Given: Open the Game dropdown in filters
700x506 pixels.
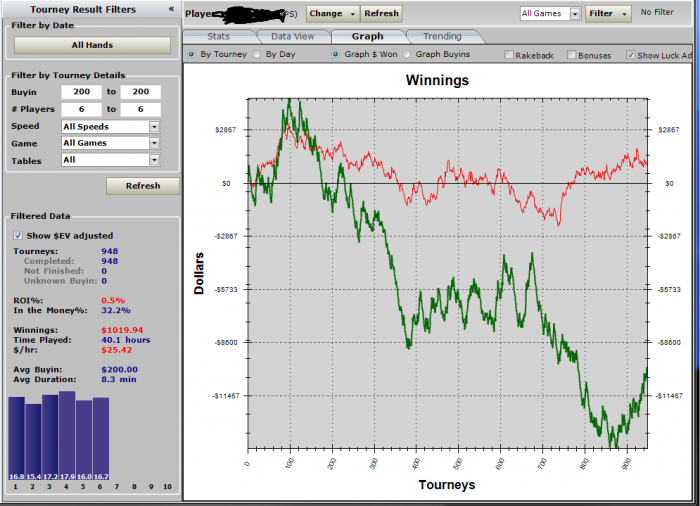Looking at the screenshot, I should click(110, 143).
